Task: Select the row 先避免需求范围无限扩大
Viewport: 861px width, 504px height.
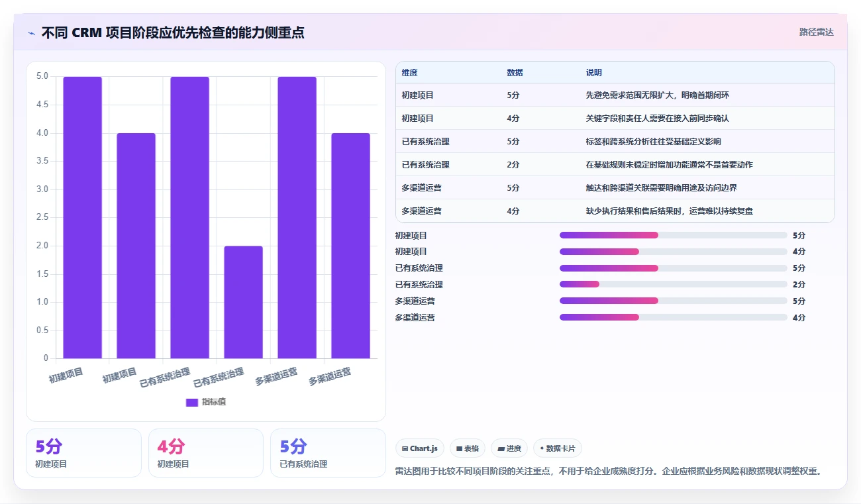Action: click(615, 95)
